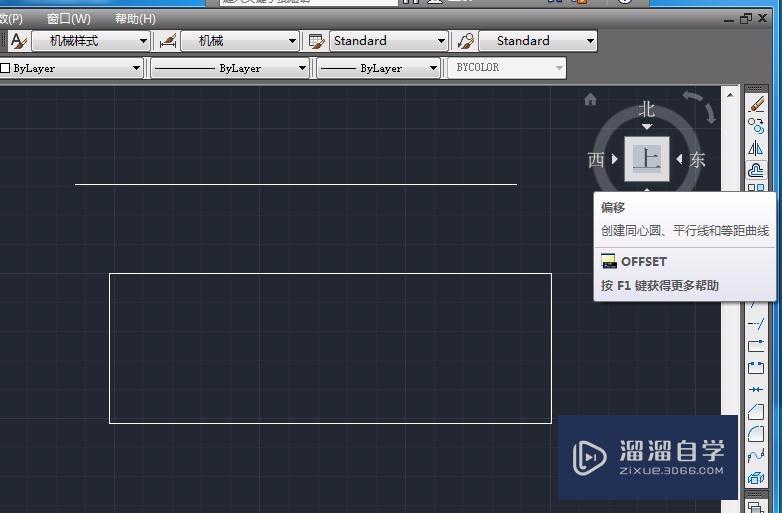
Task: Rotate view counterclockwise with ViewCube arrow
Action: tap(692, 96)
